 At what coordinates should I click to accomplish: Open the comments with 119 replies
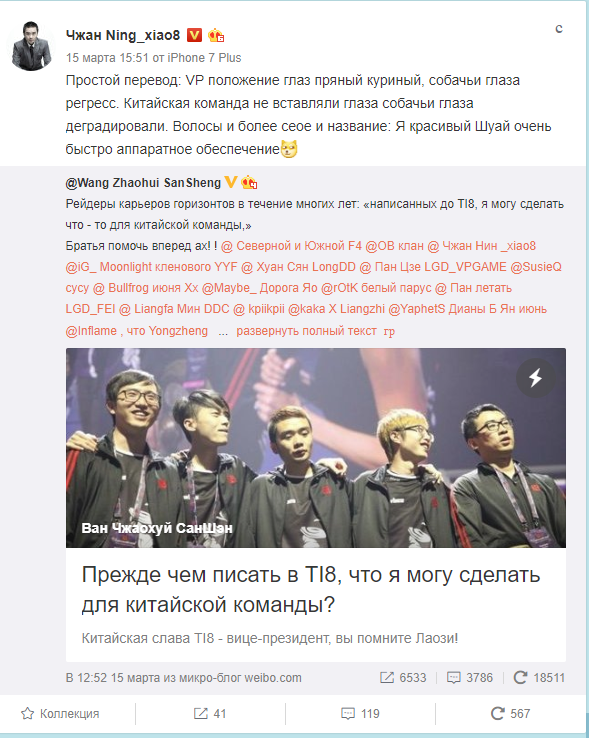360,714
